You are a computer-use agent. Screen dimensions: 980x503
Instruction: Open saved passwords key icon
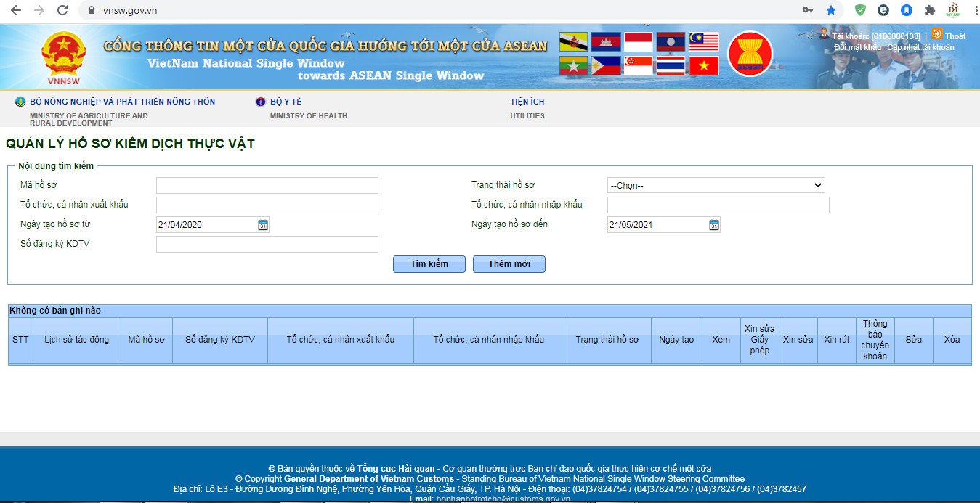(807, 10)
